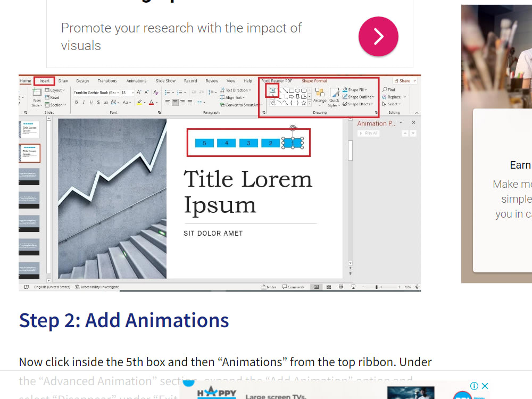
Task: Open the font name combo box
Action: pos(96,93)
